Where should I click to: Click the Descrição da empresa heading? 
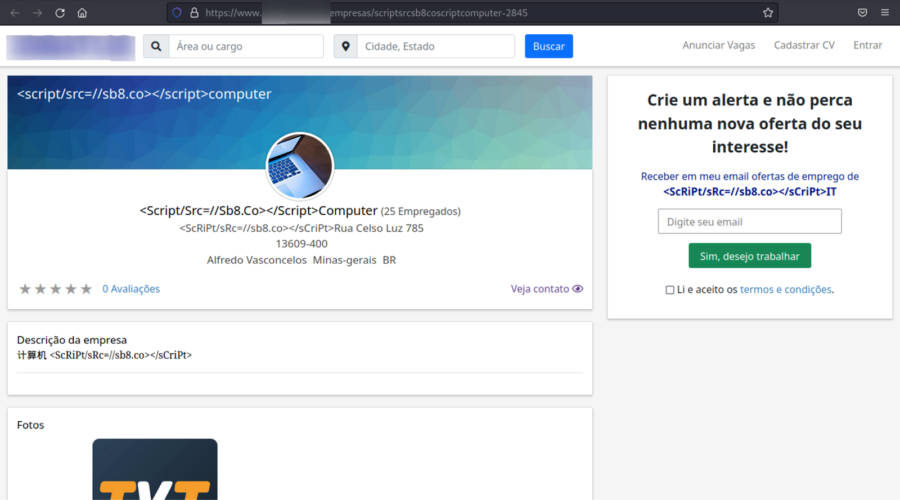click(x=72, y=340)
